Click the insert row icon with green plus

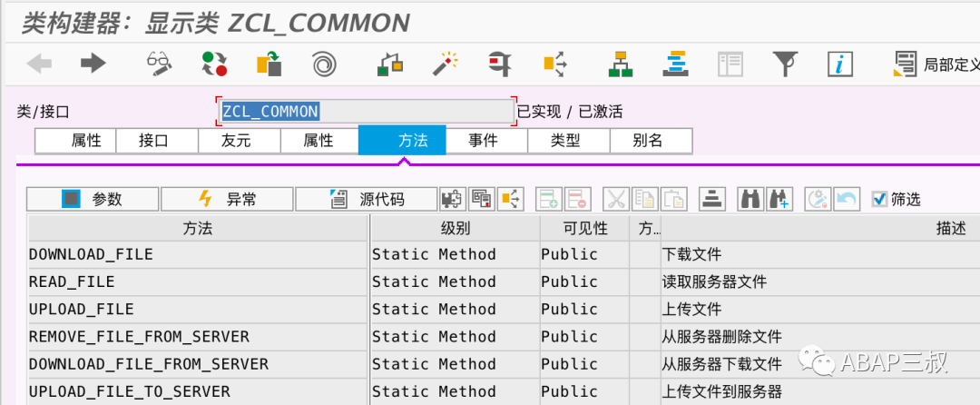550,200
